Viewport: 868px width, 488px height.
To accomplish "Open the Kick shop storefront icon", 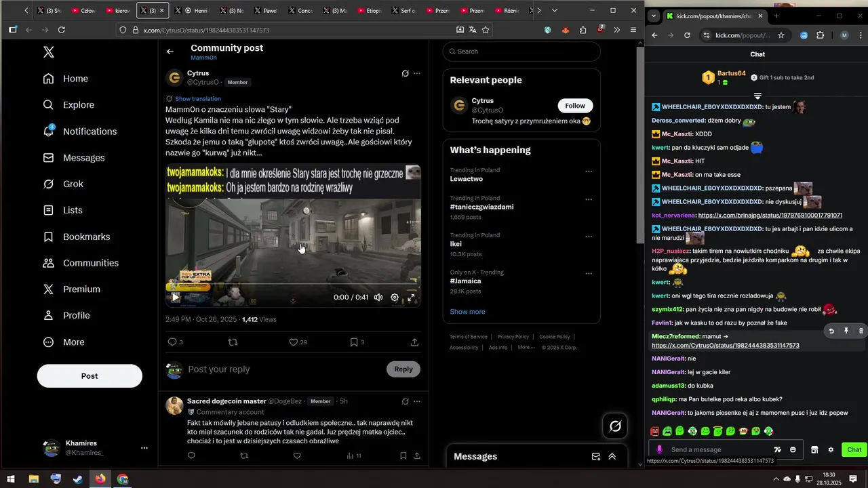I will click(814, 449).
